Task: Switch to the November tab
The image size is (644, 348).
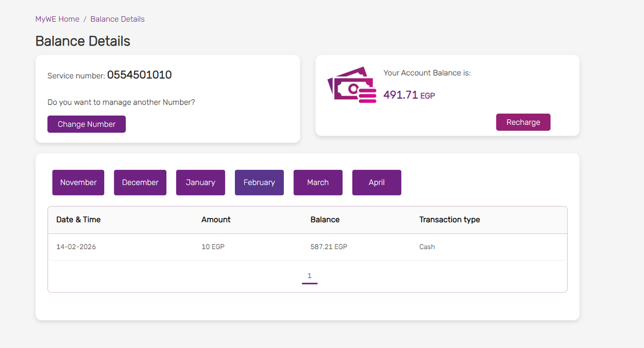Action: click(78, 183)
